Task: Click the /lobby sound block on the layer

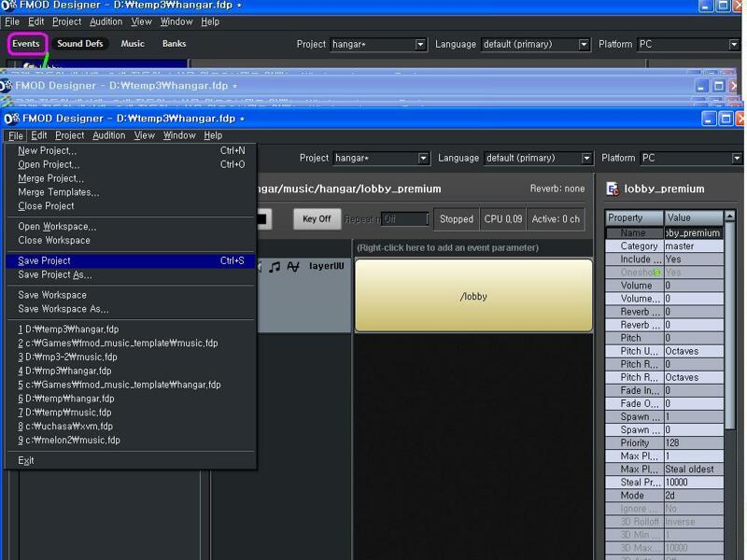Action: [x=473, y=296]
